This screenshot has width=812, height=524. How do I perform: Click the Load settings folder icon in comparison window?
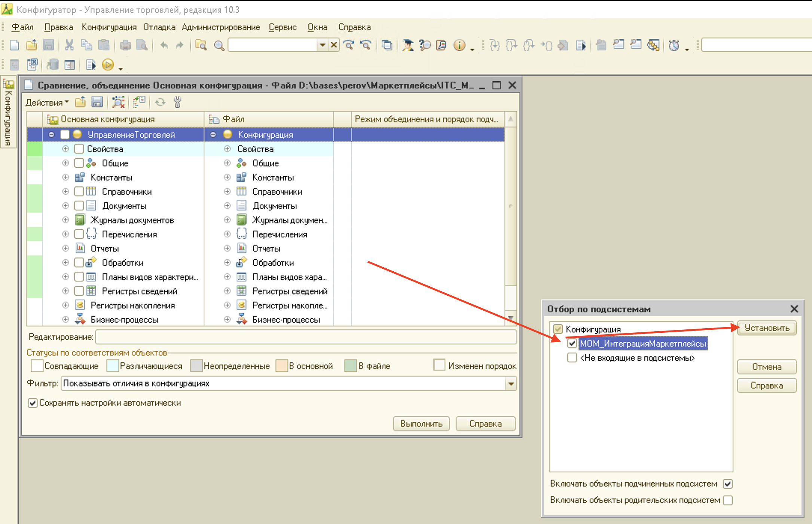(x=80, y=102)
